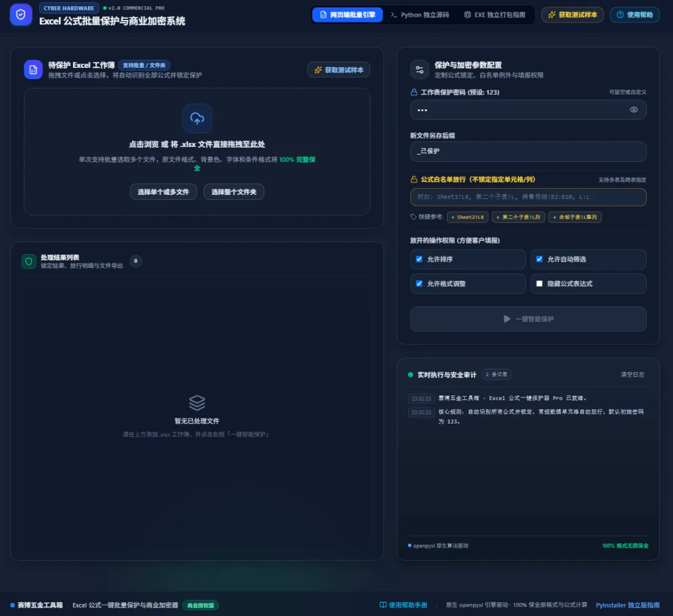Click 100% 格式无损保全 status text

tap(625, 546)
